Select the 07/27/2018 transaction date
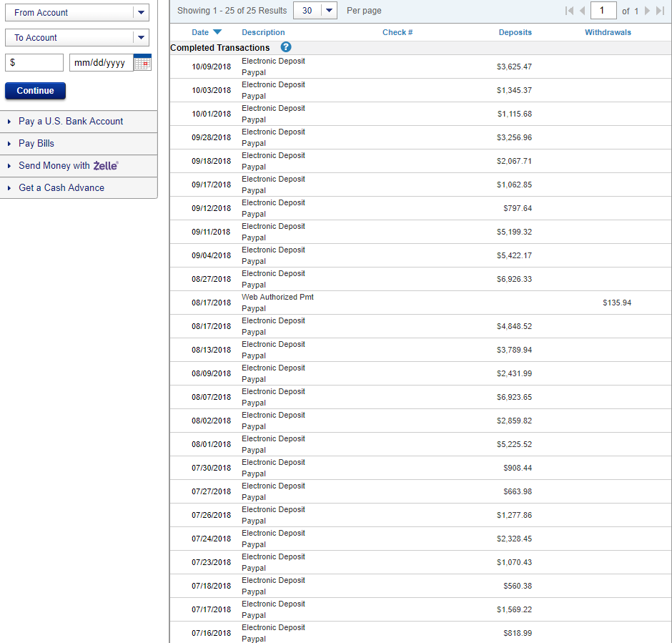 coord(212,491)
